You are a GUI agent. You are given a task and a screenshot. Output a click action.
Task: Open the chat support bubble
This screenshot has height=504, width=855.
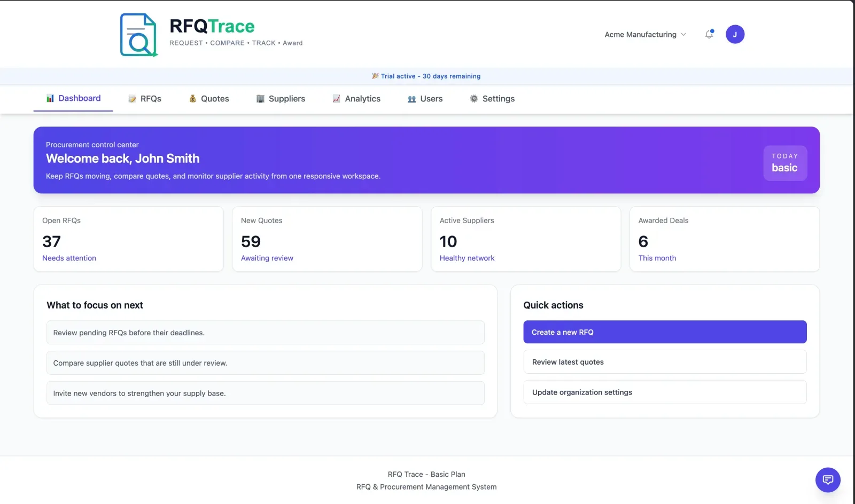pos(828,479)
